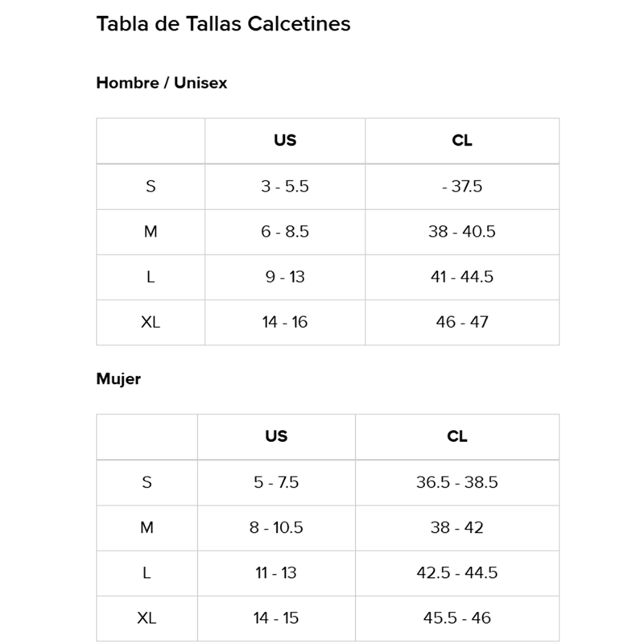The width and height of the screenshot is (644, 644).
Task: Select the 'Hombre / Unisex' section heading
Action: (162, 83)
